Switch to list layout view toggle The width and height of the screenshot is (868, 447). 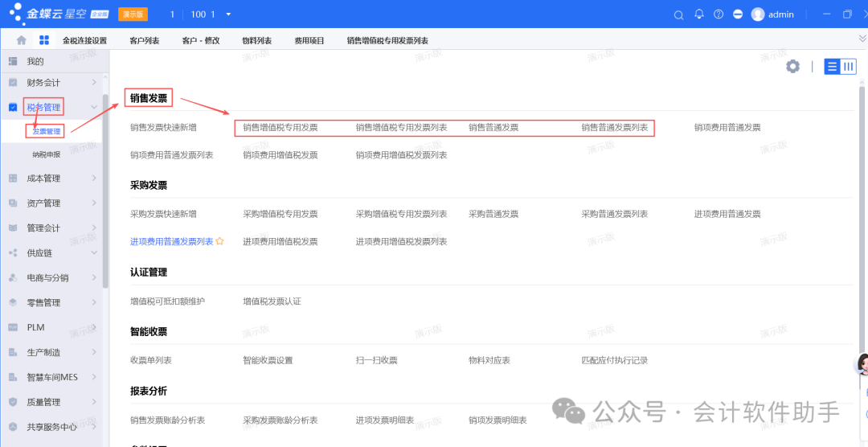[832, 67]
